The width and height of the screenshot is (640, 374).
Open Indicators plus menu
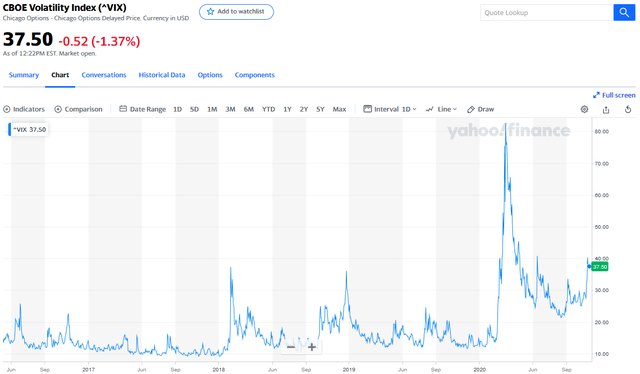tap(24, 109)
